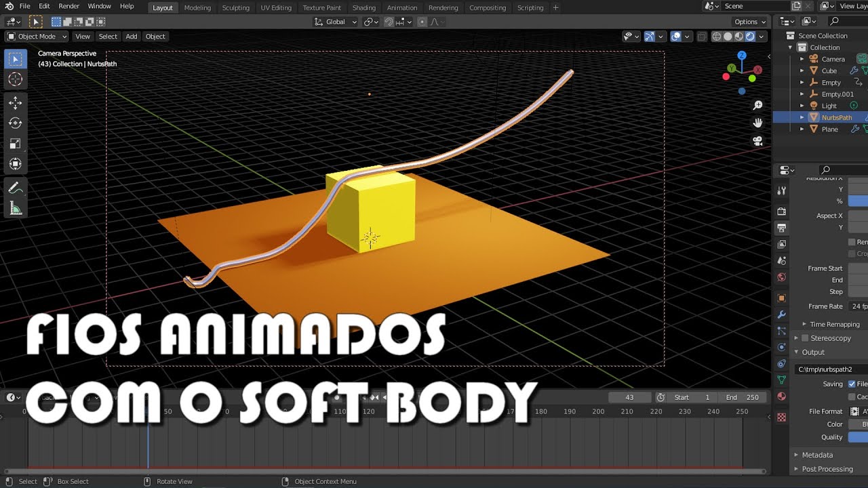The image size is (868, 488).
Task: Open the Render menu
Action: pyautogui.click(x=68, y=6)
